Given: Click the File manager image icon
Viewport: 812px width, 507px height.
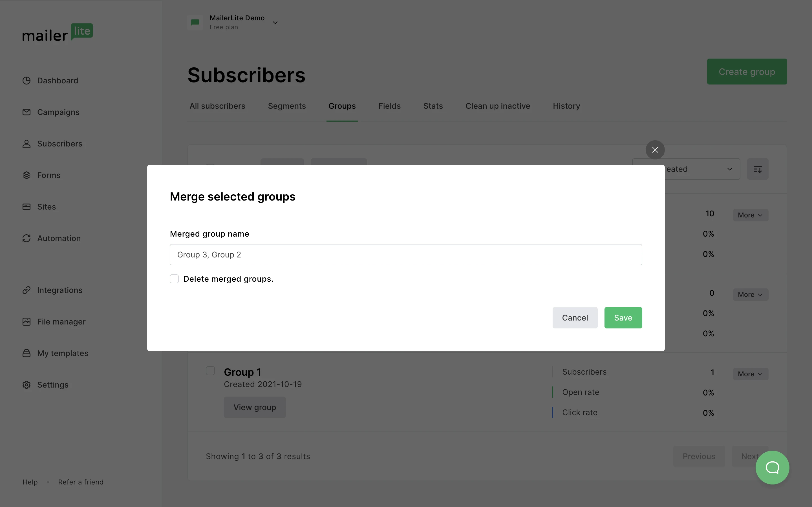Looking at the screenshot, I should (27, 322).
